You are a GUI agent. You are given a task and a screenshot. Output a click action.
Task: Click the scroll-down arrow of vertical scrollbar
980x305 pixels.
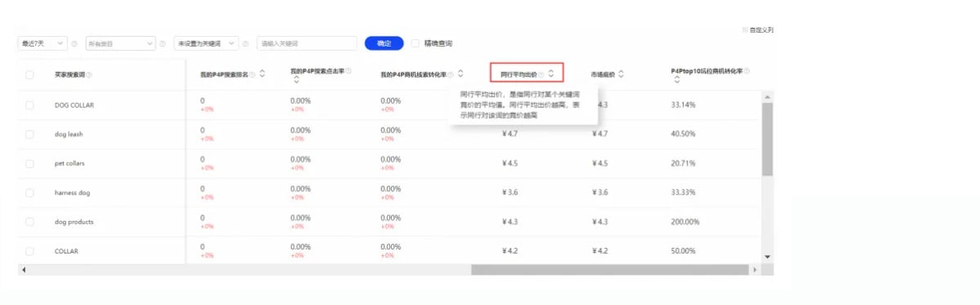(767, 257)
